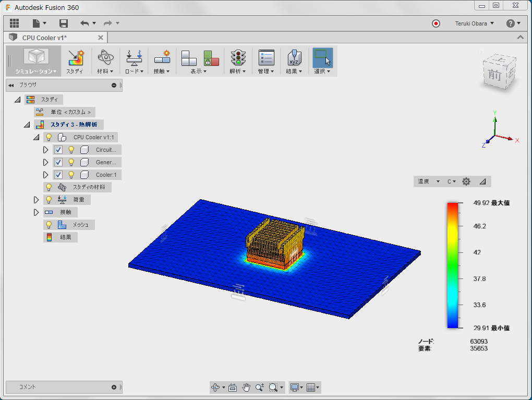
Task: Toggle visibility bulb for Cooler:1
Action: click(x=71, y=175)
